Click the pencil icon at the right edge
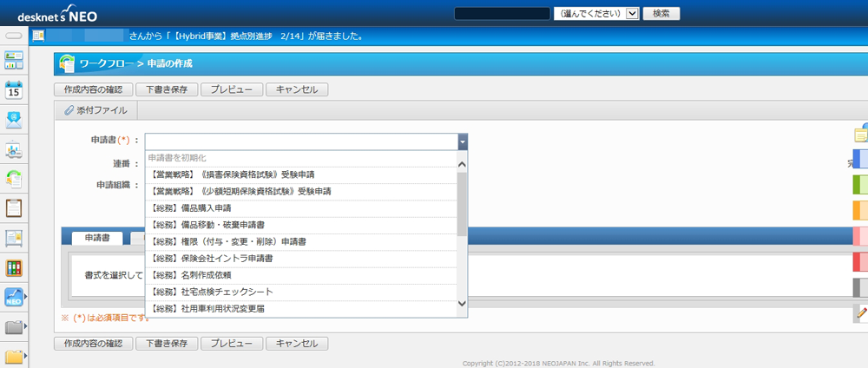Screen dimensions: 868x368 point(861,312)
